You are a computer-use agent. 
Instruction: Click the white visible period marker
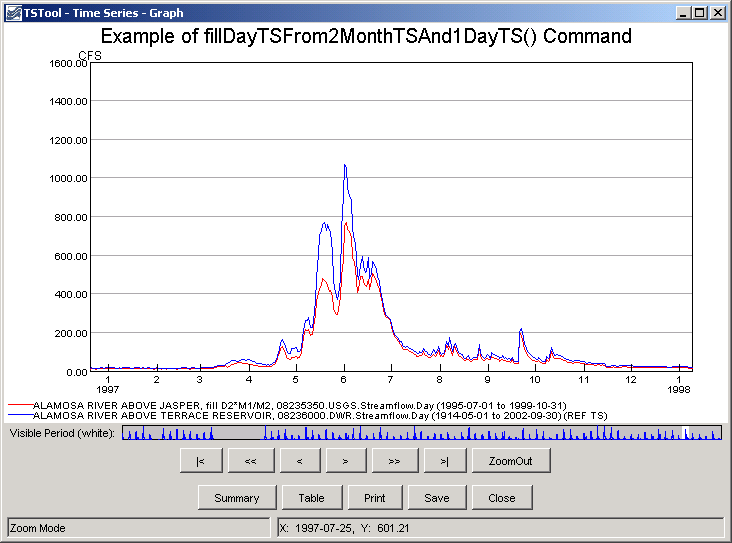click(685, 432)
